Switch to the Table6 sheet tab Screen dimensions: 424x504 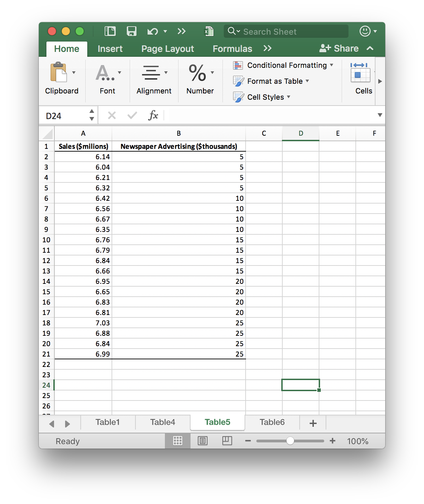point(272,422)
